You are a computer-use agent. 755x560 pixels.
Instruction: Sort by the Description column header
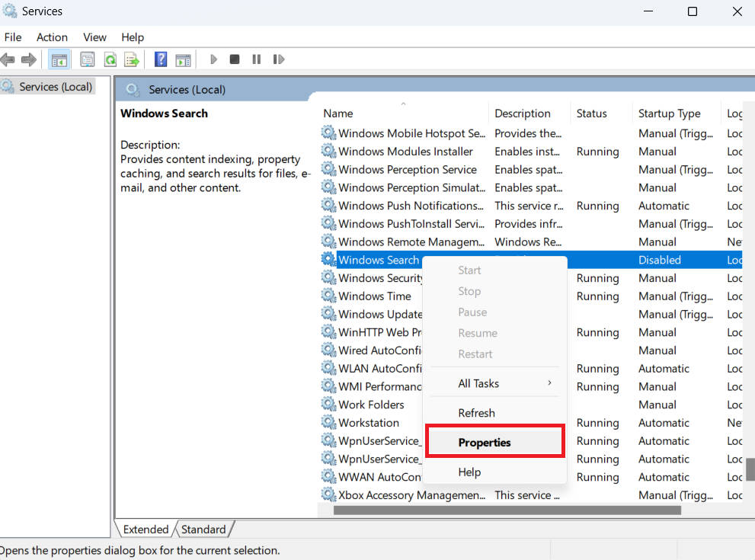pos(529,114)
